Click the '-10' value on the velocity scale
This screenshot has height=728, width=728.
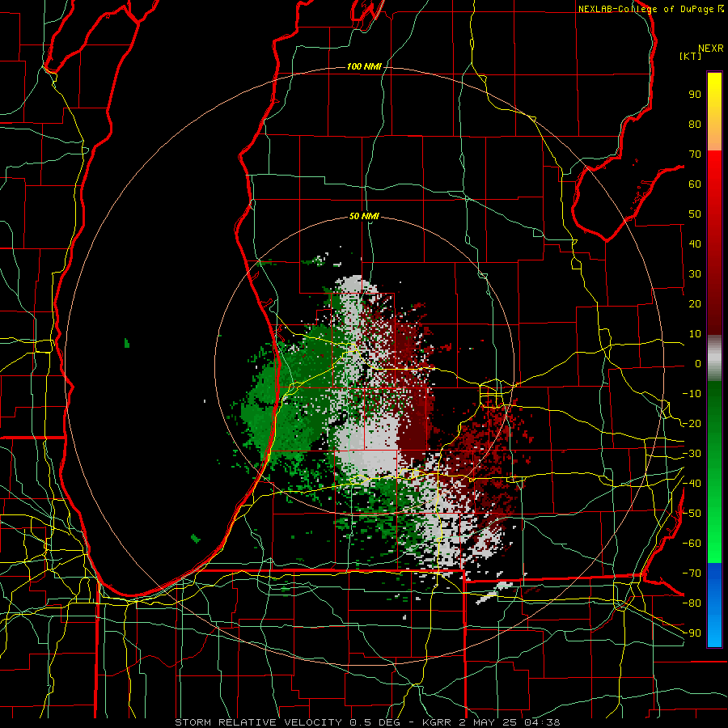[692, 394]
